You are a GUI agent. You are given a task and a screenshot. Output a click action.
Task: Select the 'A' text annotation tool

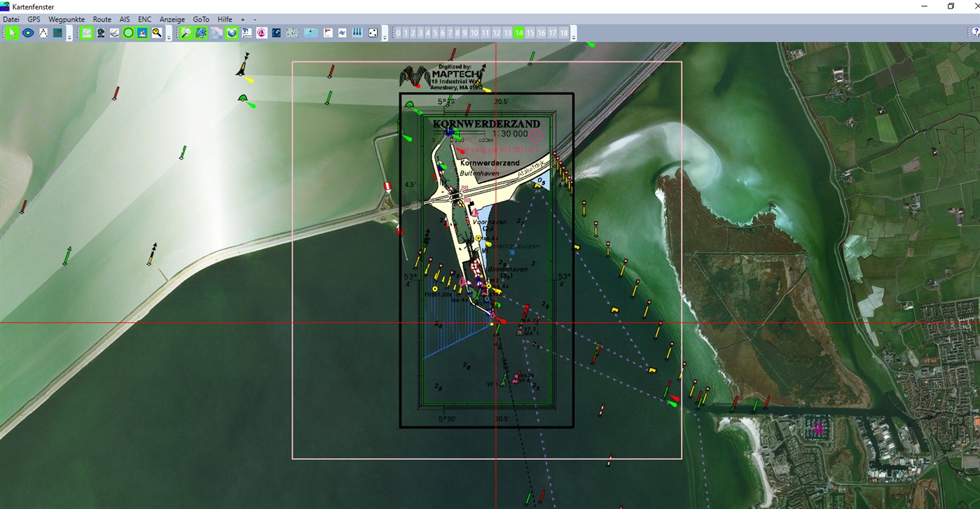click(43, 32)
